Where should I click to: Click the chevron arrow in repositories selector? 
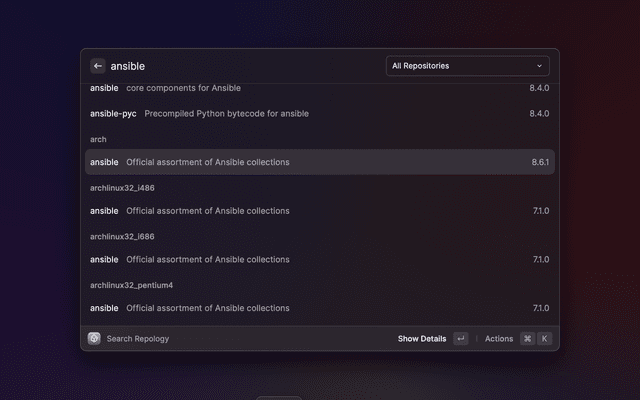pyautogui.click(x=540, y=66)
